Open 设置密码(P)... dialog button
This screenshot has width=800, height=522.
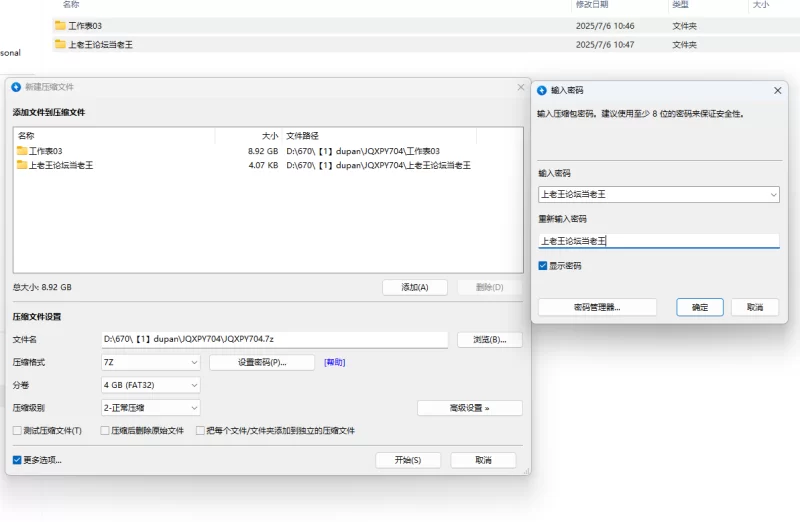point(262,362)
